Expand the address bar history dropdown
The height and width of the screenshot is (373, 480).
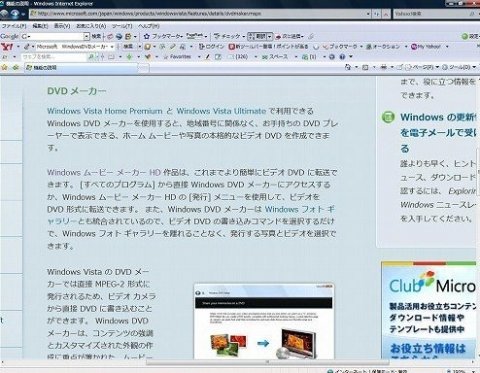pyautogui.click(x=368, y=14)
